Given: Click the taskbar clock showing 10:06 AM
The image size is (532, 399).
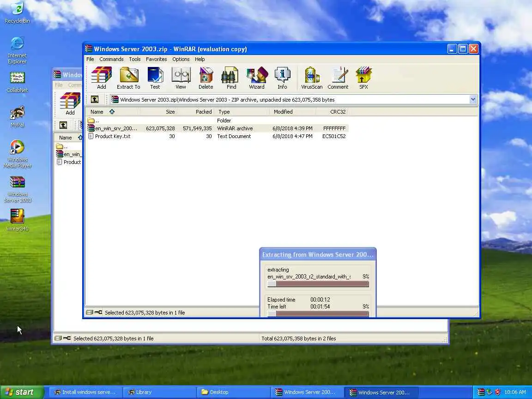Looking at the screenshot, I should pos(515,392).
